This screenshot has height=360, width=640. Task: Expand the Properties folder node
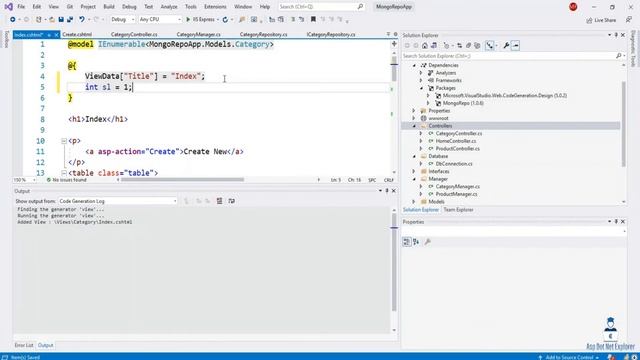(x=414, y=111)
